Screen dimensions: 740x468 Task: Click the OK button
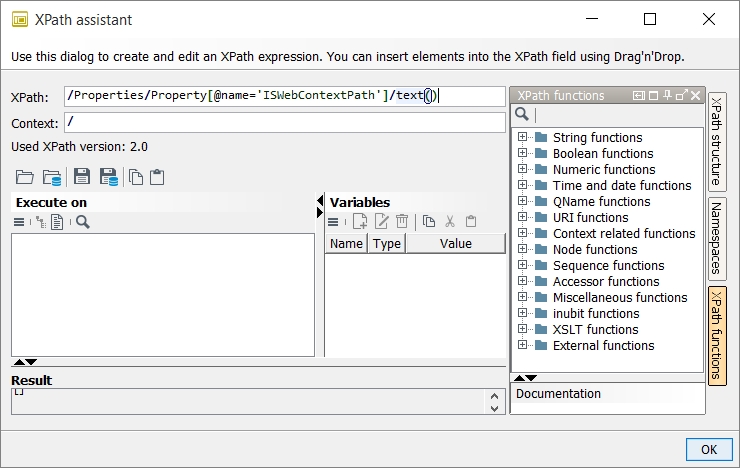pyautogui.click(x=709, y=450)
